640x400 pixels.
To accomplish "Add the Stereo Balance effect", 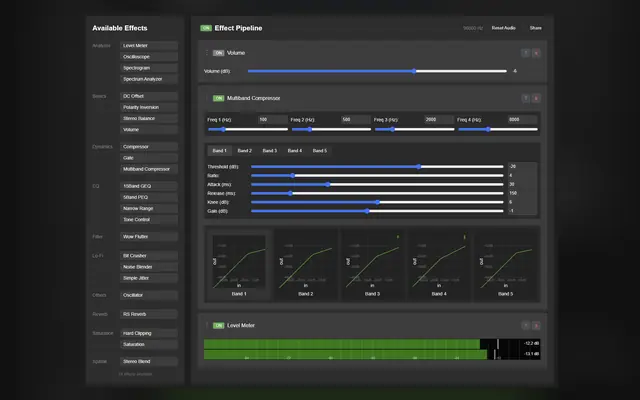I will pyautogui.click(x=149, y=118).
